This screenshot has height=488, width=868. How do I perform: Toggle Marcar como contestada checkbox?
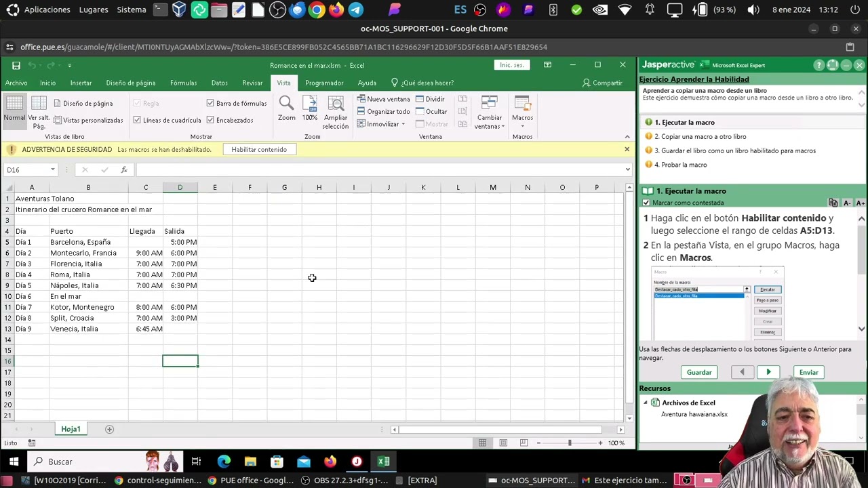point(646,203)
